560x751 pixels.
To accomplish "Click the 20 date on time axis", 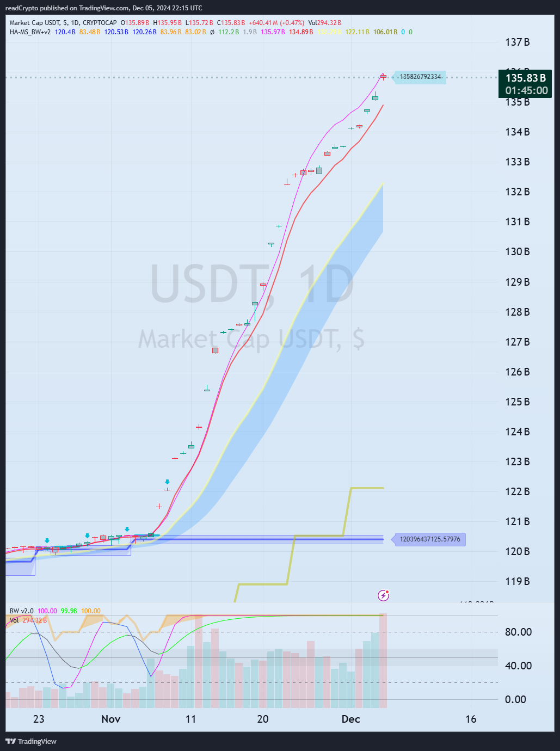I will [x=263, y=719].
